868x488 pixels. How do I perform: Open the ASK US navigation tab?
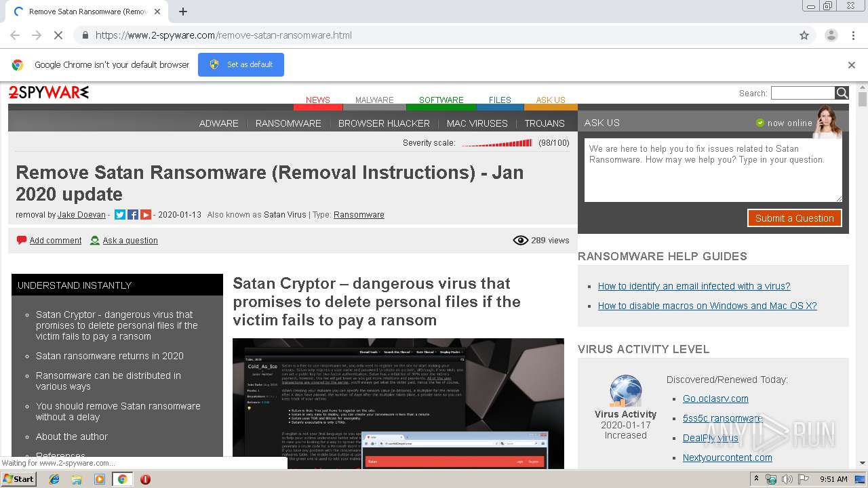(x=551, y=100)
